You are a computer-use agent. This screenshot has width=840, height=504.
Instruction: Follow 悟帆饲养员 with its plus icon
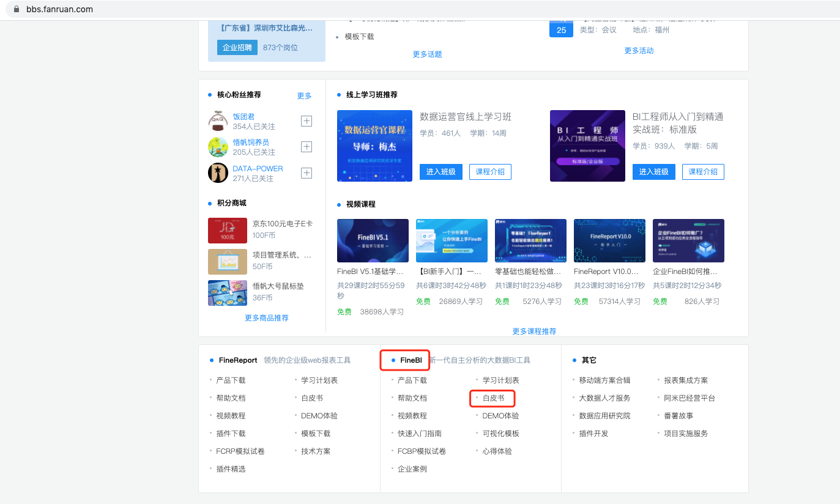[x=307, y=147]
